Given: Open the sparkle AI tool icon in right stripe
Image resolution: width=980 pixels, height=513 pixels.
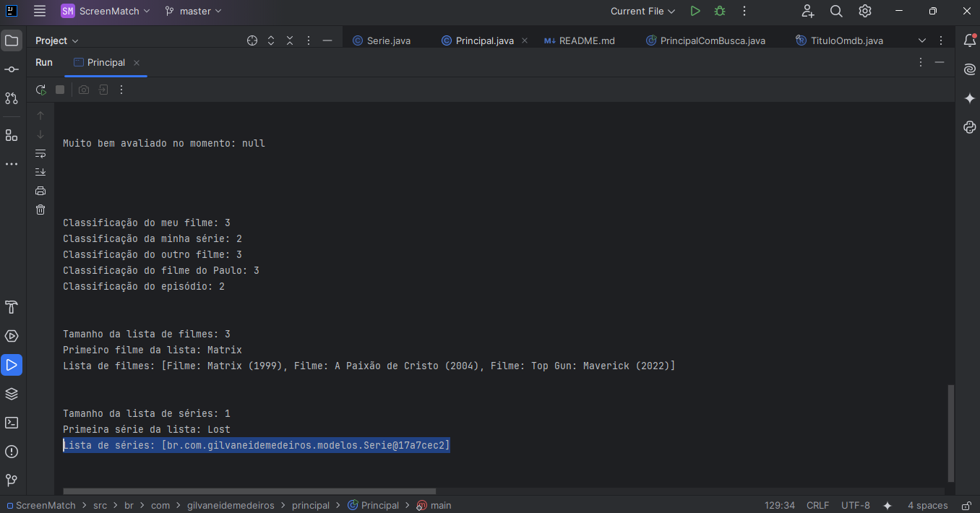Looking at the screenshot, I should click(970, 98).
